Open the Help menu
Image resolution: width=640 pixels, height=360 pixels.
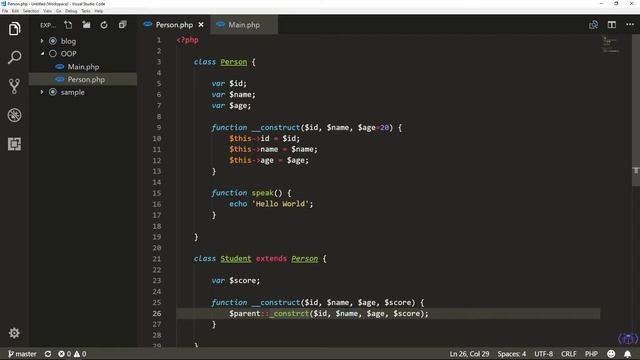[x=99, y=11]
